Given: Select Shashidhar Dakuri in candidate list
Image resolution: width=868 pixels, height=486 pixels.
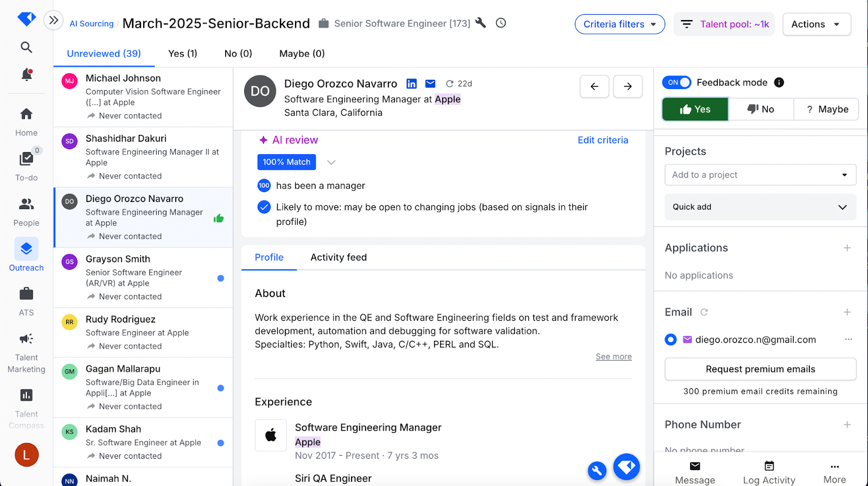Looking at the screenshot, I should tap(143, 157).
